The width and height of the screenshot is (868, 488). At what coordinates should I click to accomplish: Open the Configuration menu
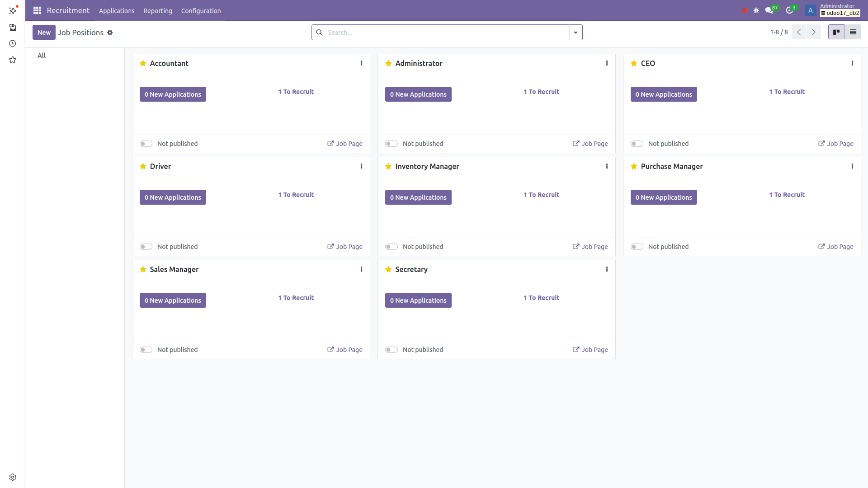click(x=201, y=10)
